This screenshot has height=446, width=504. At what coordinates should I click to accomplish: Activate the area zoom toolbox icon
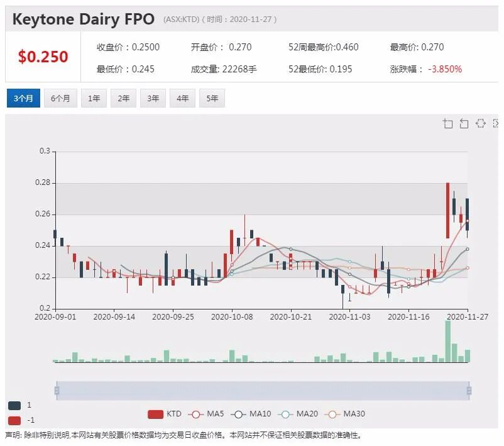click(447, 123)
